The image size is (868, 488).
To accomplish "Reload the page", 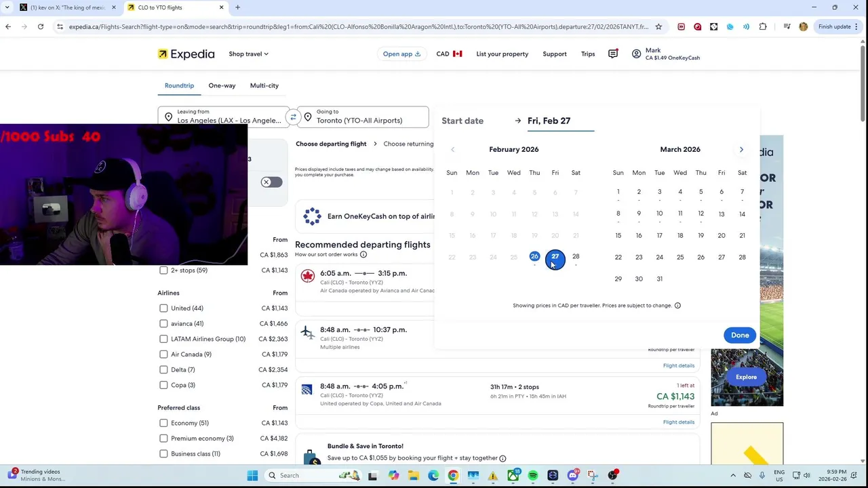I will [x=41, y=26].
